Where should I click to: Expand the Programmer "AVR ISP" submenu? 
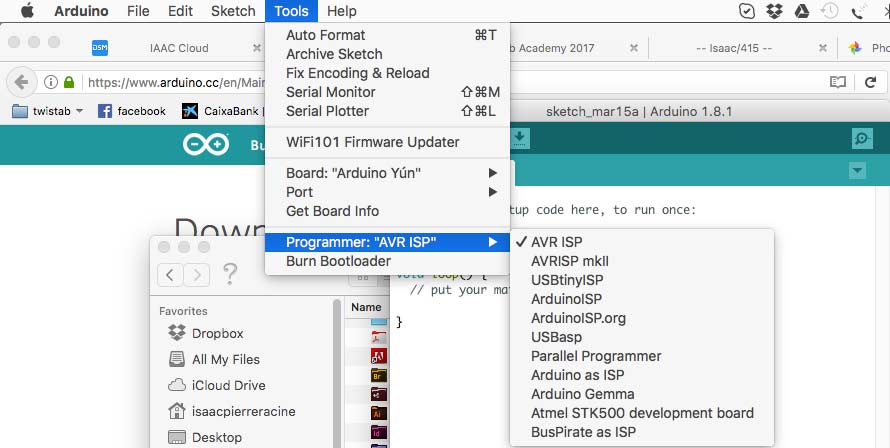pyautogui.click(x=388, y=242)
